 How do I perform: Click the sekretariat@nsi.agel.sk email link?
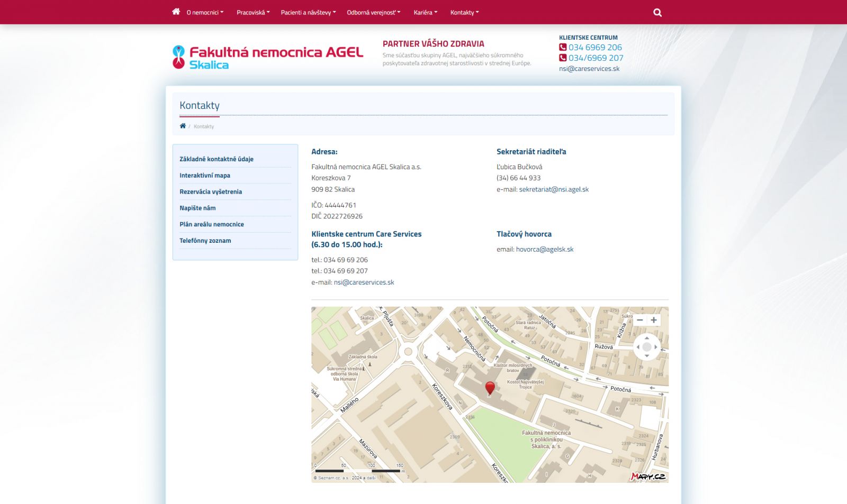(554, 189)
